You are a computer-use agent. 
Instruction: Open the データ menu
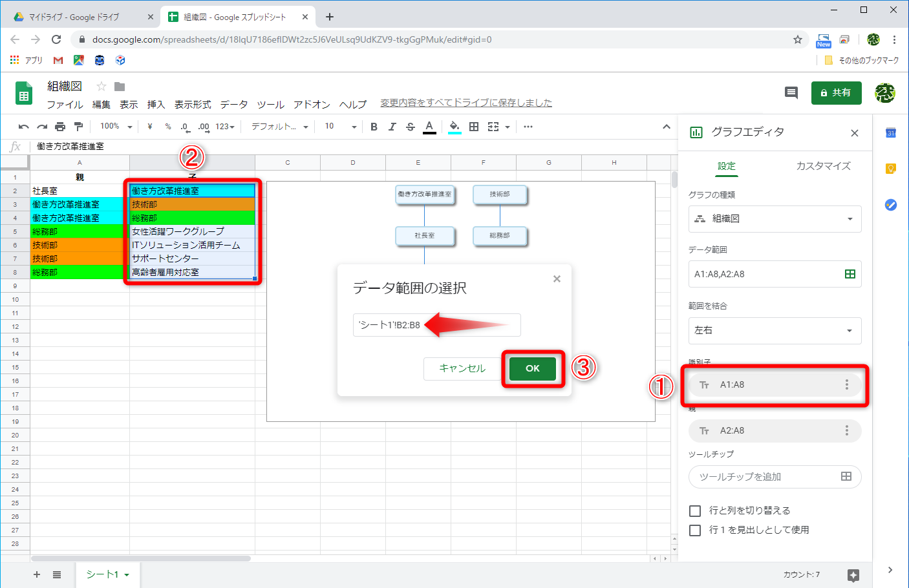tap(233, 104)
